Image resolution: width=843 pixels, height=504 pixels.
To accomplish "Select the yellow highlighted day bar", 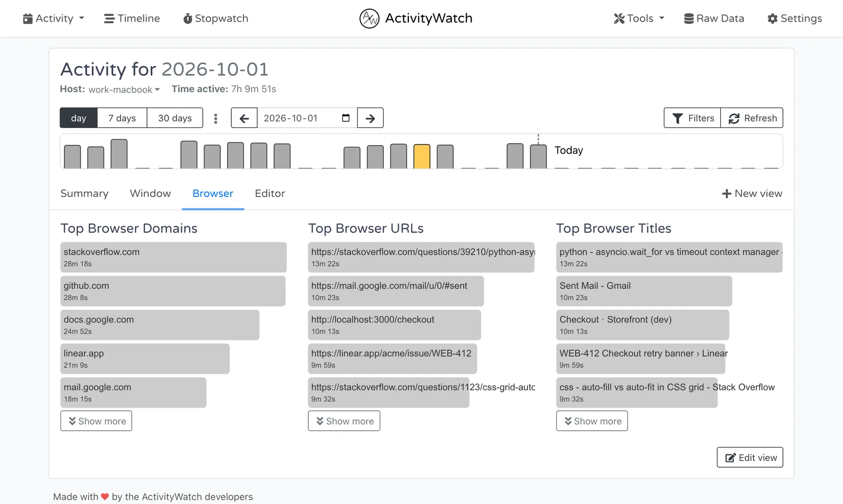I will 422,156.
